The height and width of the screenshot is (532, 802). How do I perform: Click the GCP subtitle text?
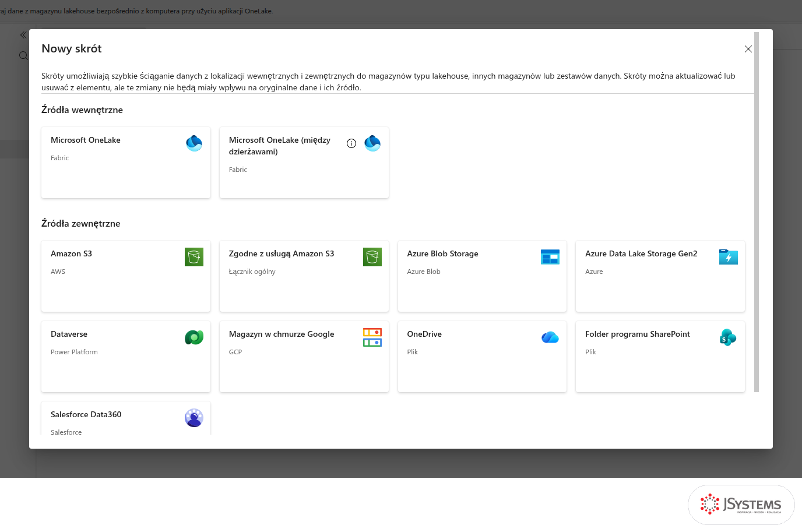(x=235, y=352)
